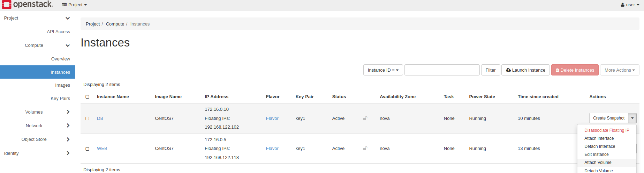Collapse the Compute section chevron
This screenshot has height=173, width=644.
click(68, 45)
